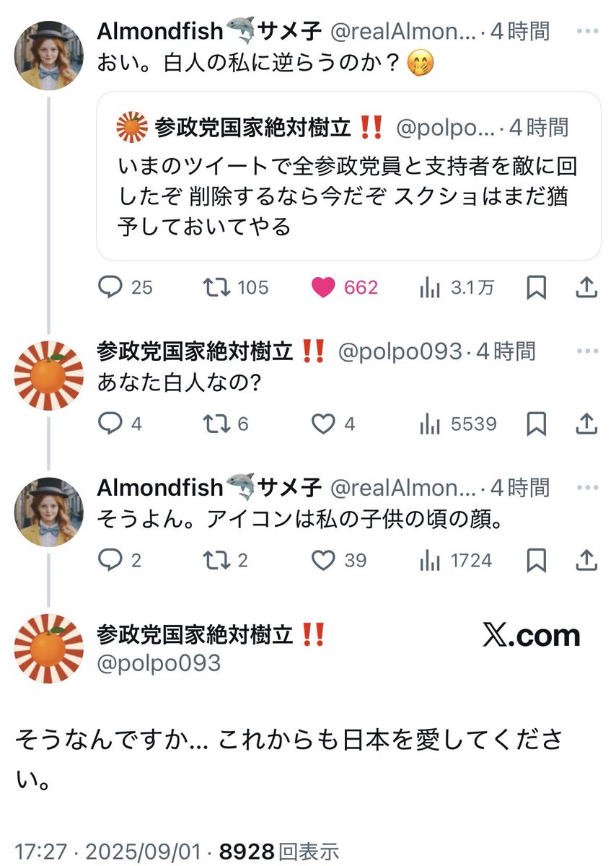616x866 pixels.
Task: Open the quoted tweet from 参政党国家絶対樹立
Action: pos(349,175)
